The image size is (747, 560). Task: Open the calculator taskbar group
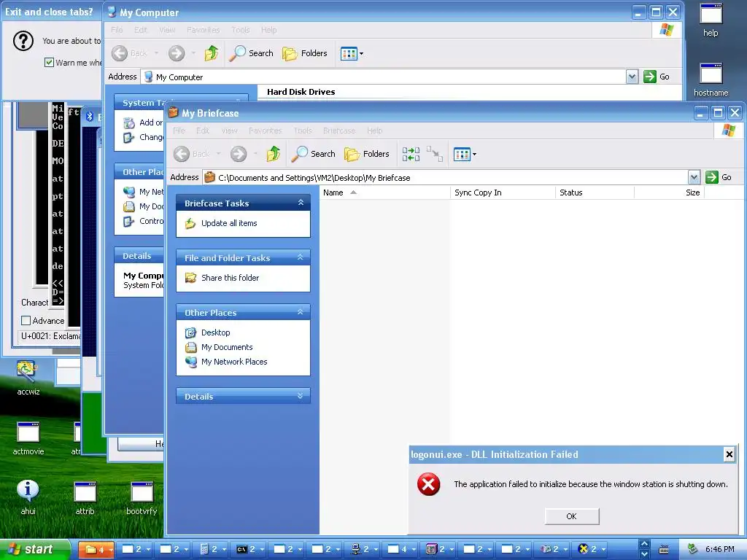209,550
